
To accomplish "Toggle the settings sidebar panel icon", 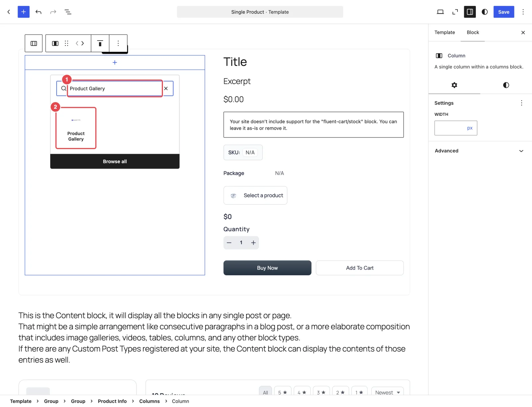I will [x=470, y=12].
